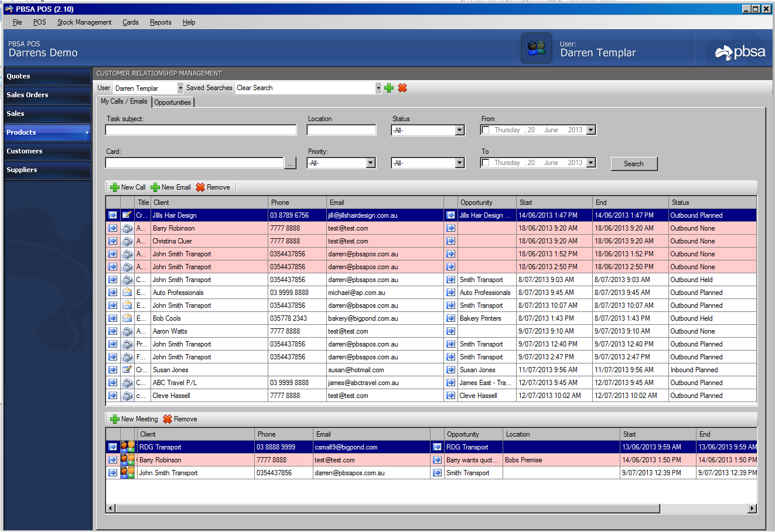Viewport: 775px width, 532px height.
Task: Open row-start arrow for RDG Transport meeting
Action: click(112, 447)
